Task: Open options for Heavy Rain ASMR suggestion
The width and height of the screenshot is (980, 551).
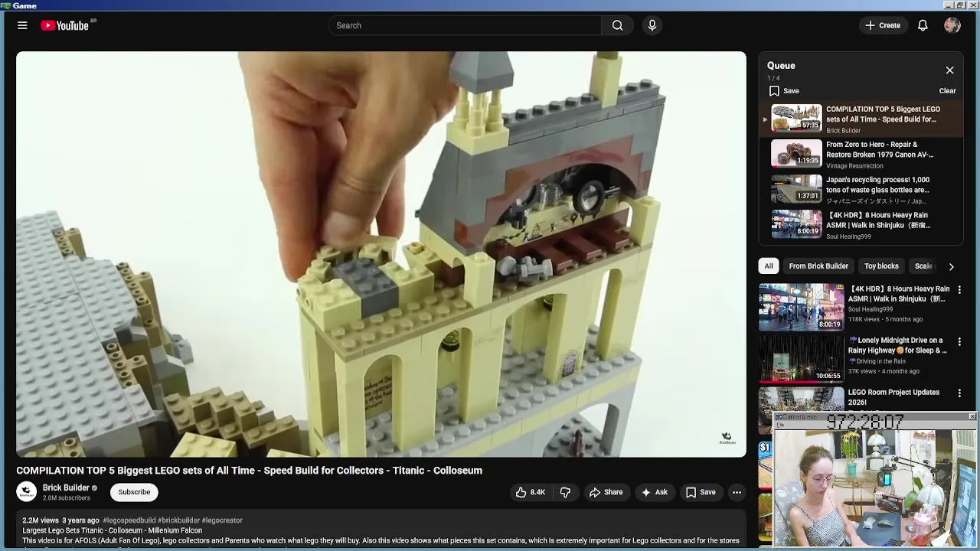Action: pos(959,290)
